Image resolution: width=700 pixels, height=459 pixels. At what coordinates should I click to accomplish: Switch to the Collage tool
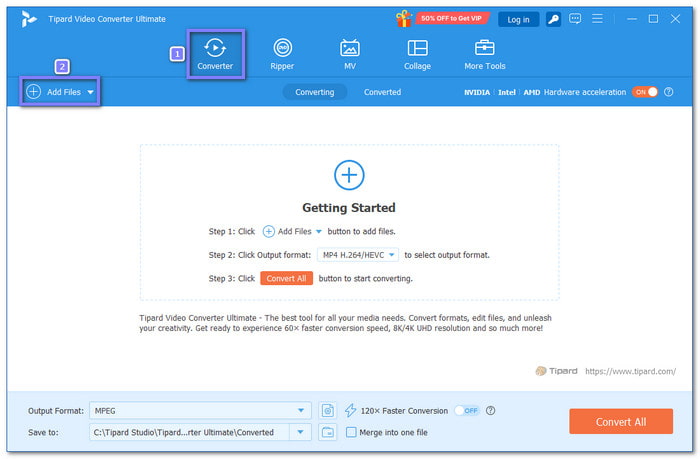coord(417,54)
